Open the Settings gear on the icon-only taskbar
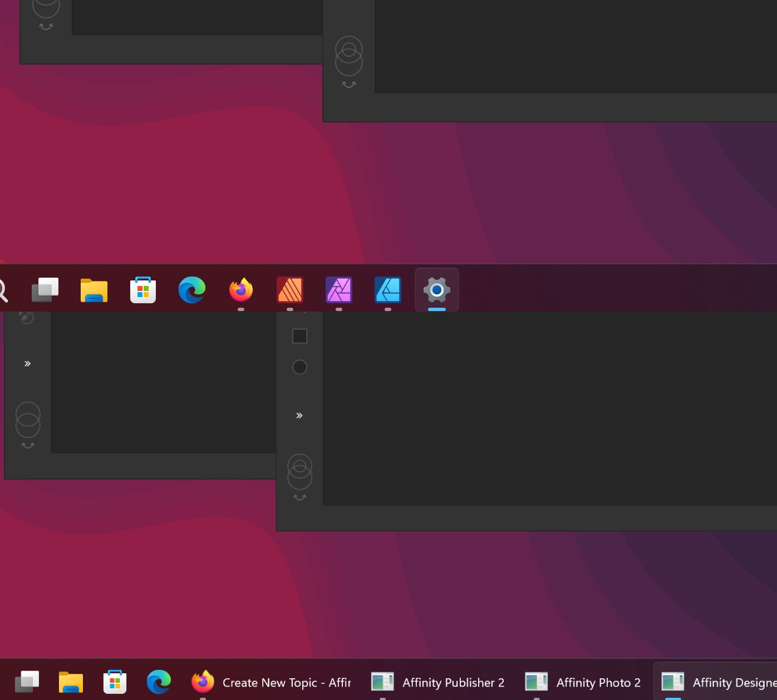 tap(437, 290)
